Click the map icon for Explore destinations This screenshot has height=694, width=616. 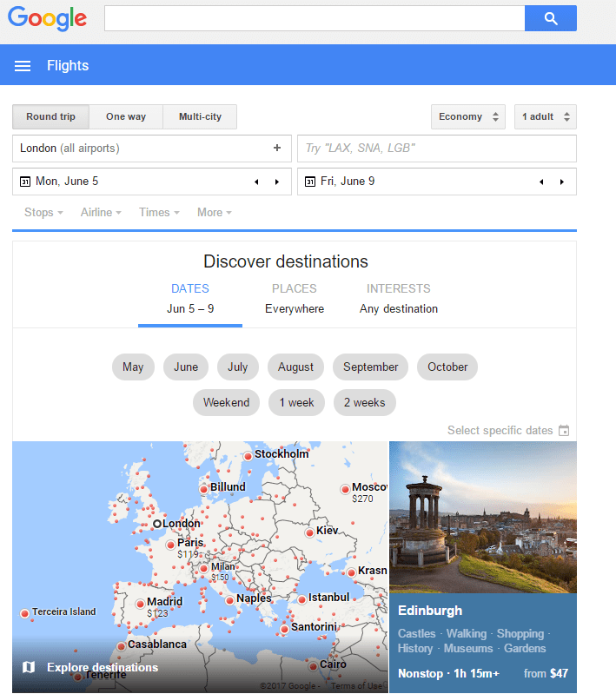click(29, 667)
